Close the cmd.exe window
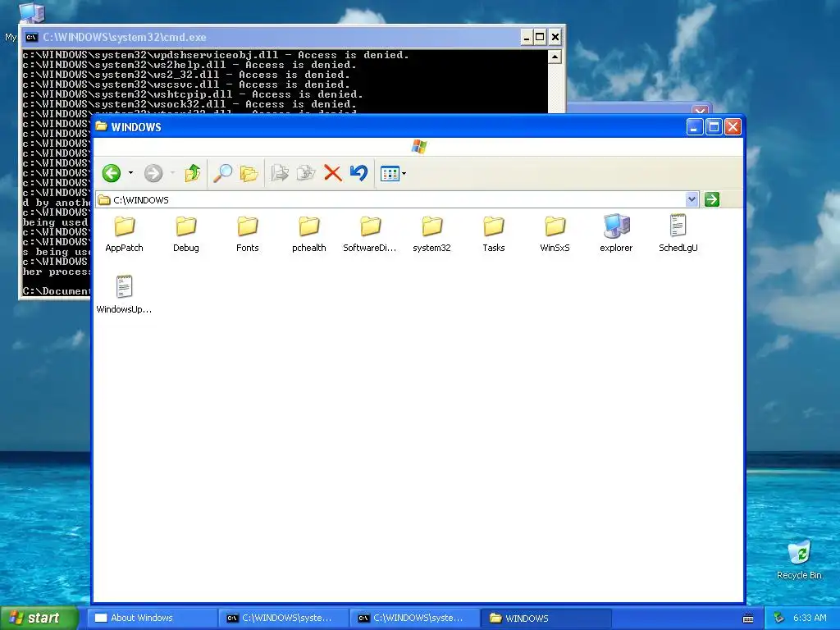Screen dimensions: 840x630 [555, 38]
